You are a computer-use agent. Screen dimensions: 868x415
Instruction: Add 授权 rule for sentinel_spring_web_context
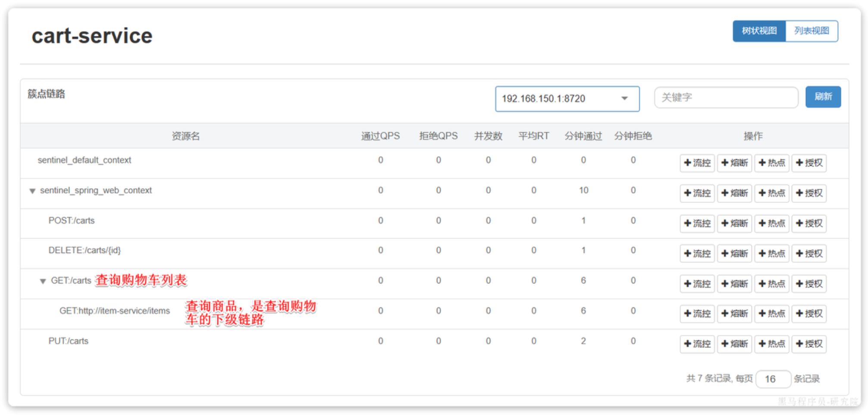pos(809,193)
